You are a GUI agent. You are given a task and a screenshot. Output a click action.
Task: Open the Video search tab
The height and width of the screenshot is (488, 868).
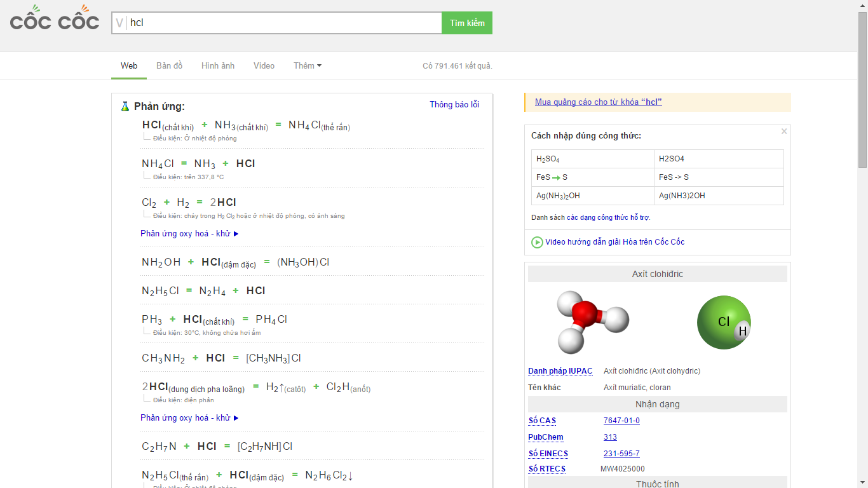(x=264, y=66)
